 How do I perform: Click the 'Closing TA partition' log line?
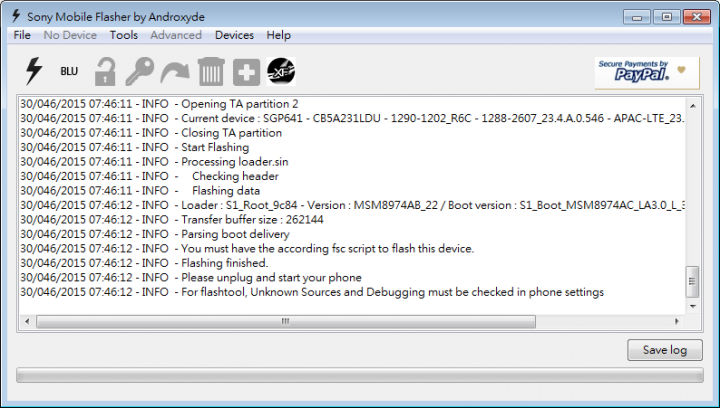pos(151,133)
